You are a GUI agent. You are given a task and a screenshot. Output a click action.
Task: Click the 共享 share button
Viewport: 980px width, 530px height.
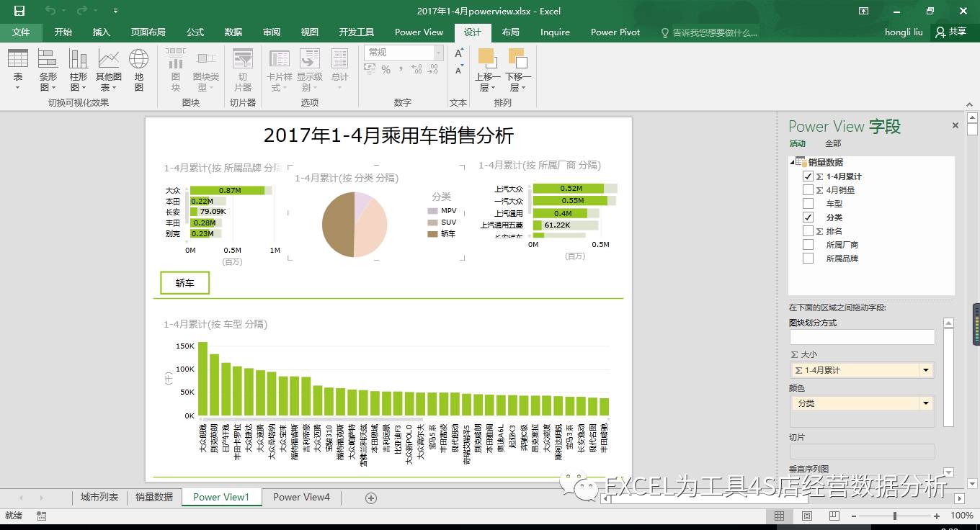tap(950, 32)
